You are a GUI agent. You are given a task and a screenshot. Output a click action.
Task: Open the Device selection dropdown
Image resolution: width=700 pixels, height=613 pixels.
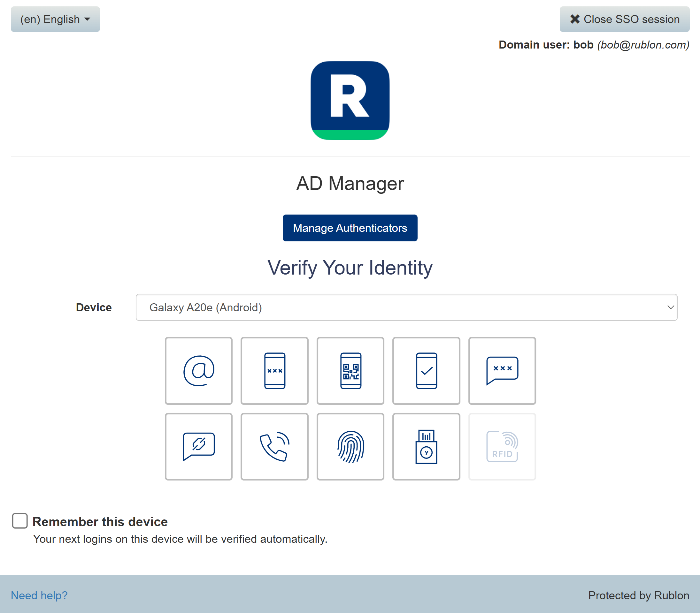[406, 307]
